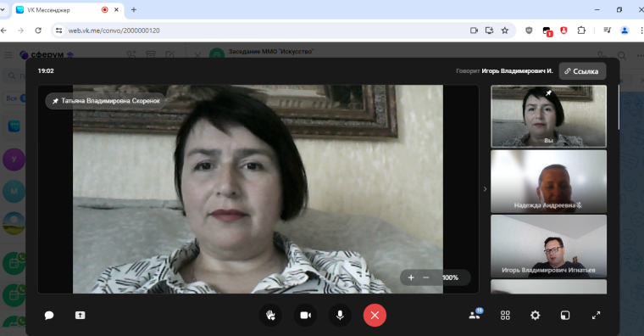Viewport: 644px width, 336px height.
Task: Start new call icon in Сферум header
Action: pos(131,54)
